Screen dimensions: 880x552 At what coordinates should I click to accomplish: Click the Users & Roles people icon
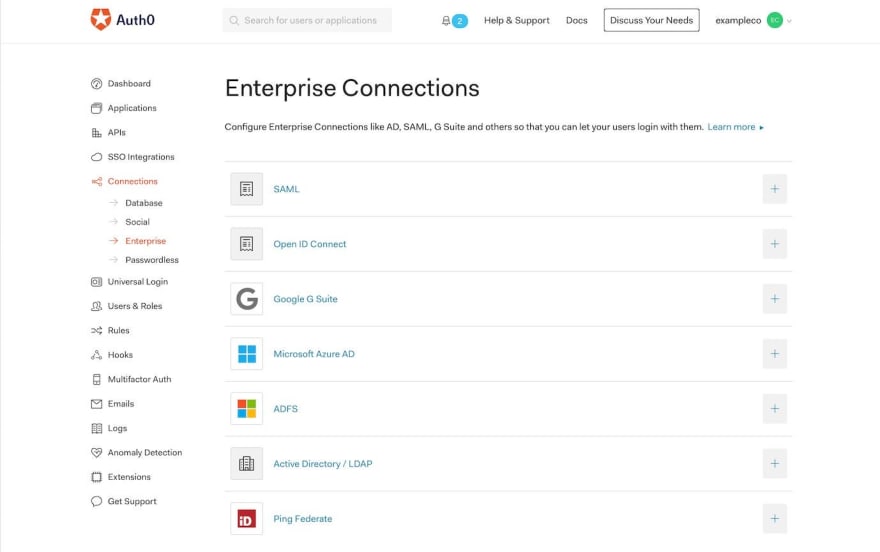click(97, 306)
